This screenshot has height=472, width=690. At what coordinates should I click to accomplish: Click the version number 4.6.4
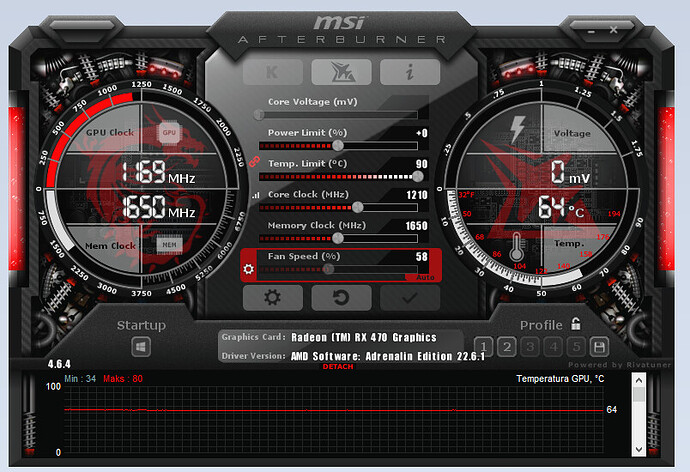tap(59, 364)
